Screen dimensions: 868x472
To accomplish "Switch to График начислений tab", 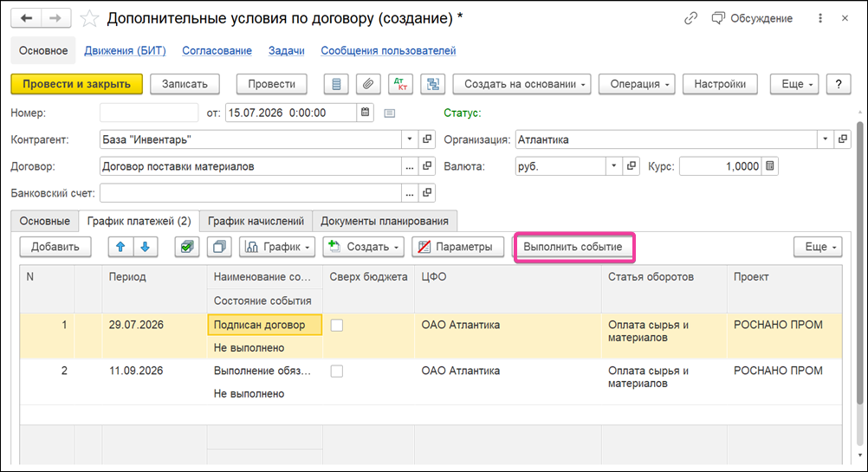I will (x=256, y=221).
